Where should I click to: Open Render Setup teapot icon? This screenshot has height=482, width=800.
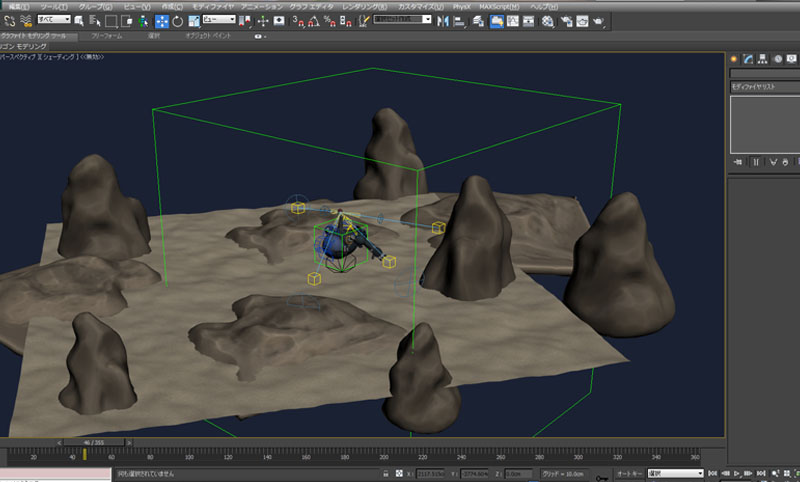566,21
